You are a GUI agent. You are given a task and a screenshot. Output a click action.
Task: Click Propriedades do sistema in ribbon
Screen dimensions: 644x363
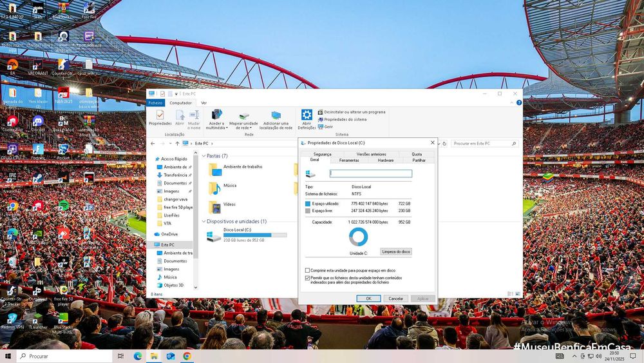point(342,119)
